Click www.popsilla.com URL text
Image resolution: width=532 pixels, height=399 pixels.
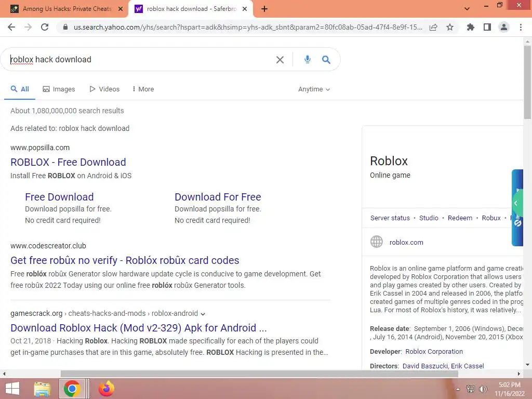(40, 148)
